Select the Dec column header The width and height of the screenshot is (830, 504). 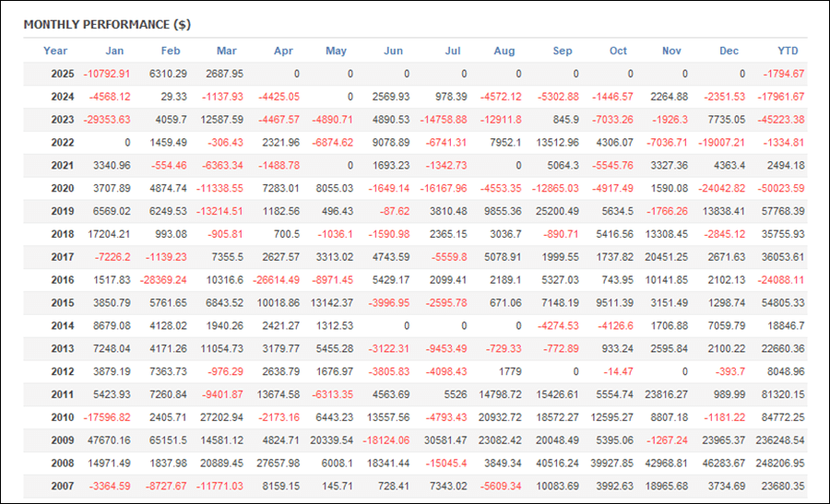pos(729,51)
